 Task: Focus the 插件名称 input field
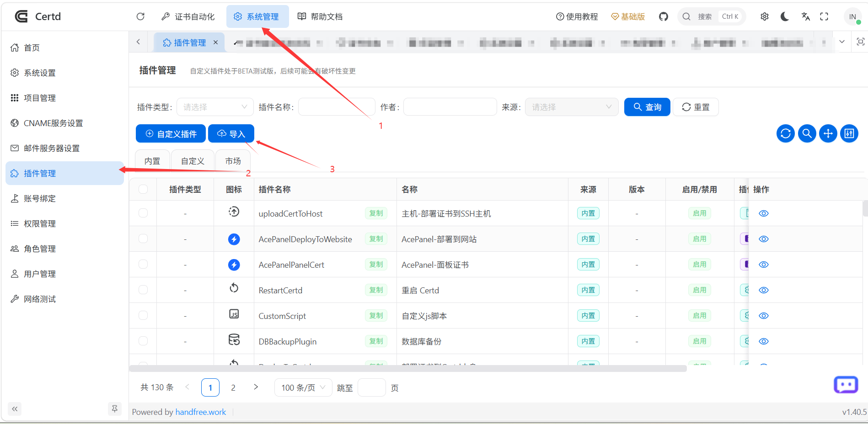click(x=337, y=107)
